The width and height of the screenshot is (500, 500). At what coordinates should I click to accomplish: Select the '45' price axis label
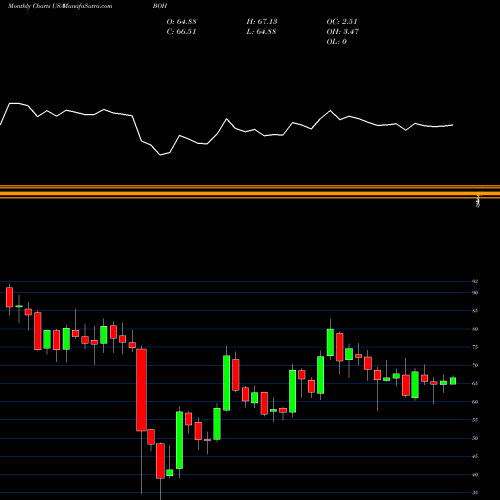tap(475, 456)
